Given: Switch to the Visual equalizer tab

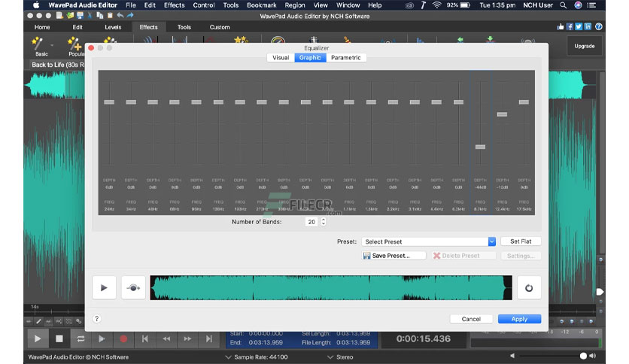Looking at the screenshot, I should coord(281,58).
